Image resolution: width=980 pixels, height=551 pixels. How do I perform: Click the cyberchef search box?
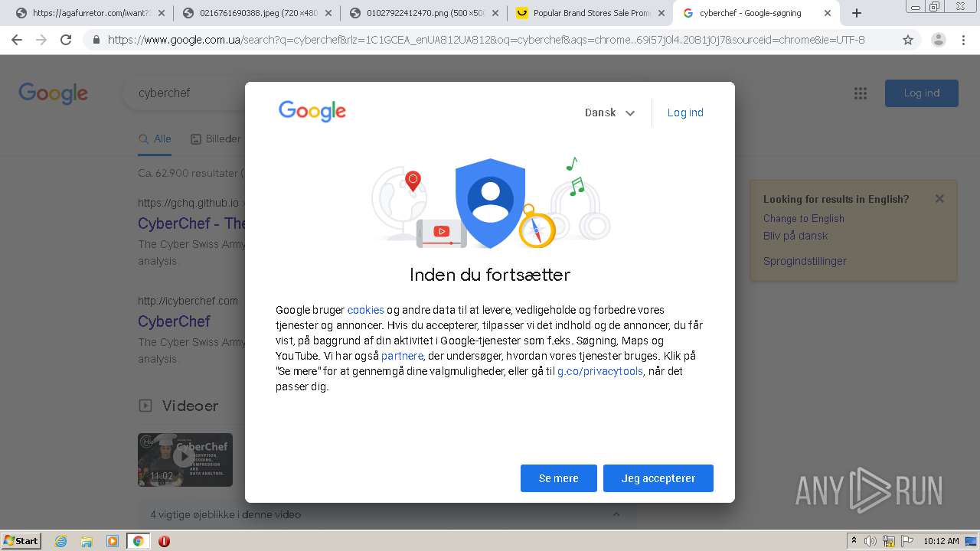click(x=184, y=93)
